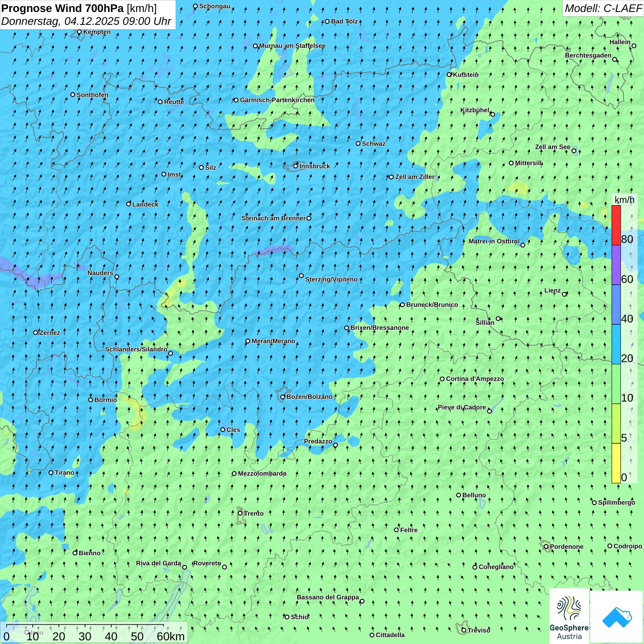The width and height of the screenshot is (644, 644).
Task: Select the Belluno city marker
Action: pyautogui.click(x=459, y=495)
